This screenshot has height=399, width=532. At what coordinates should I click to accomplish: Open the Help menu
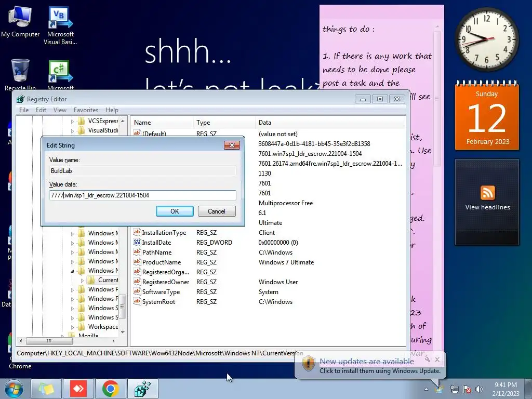coord(112,110)
